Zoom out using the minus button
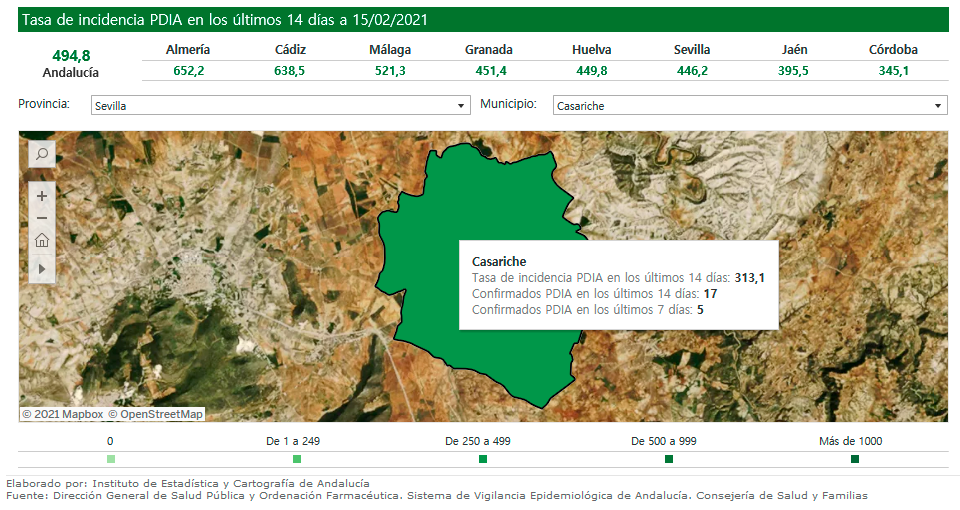Screen dimensions: 960x510 (42, 218)
